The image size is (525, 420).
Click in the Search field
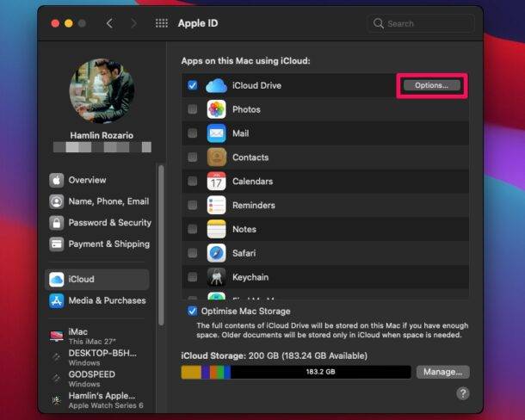point(421,23)
